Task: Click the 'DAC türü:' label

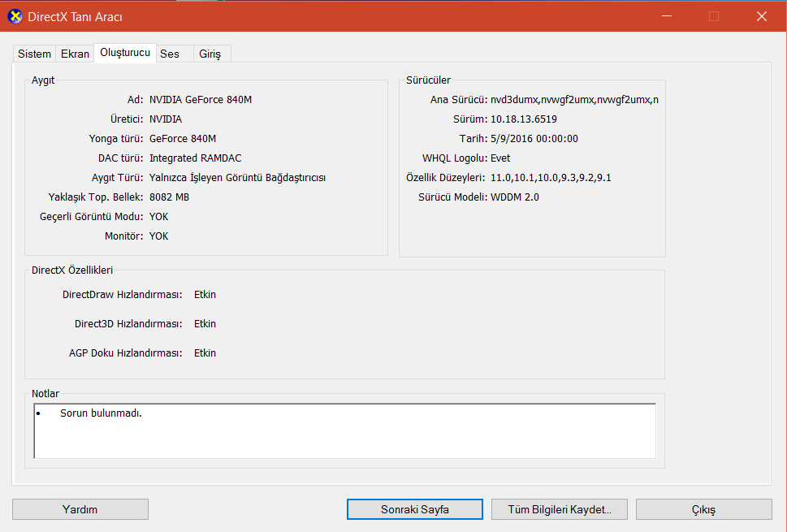Action: 120,158
